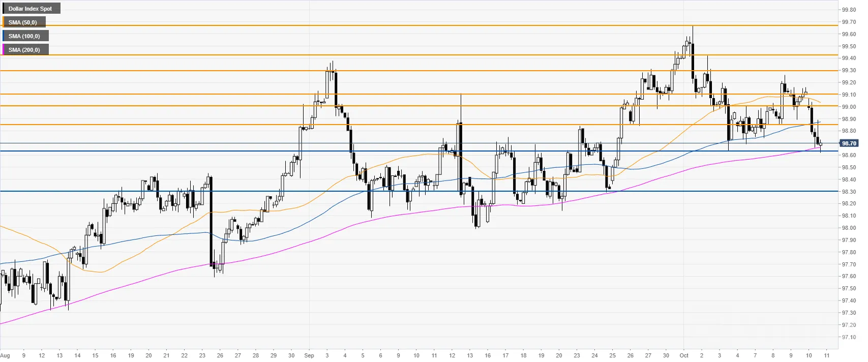Click the black Dollar Index color marker

tap(4, 9)
